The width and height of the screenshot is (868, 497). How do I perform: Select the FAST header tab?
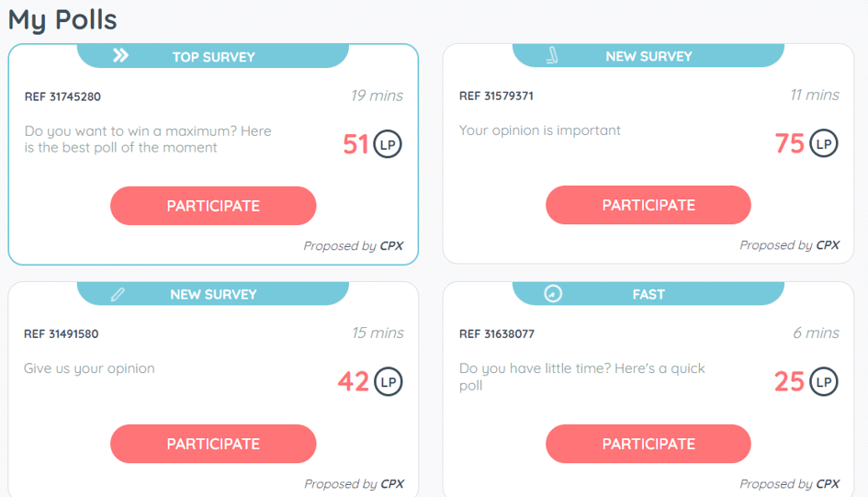click(648, 294)
